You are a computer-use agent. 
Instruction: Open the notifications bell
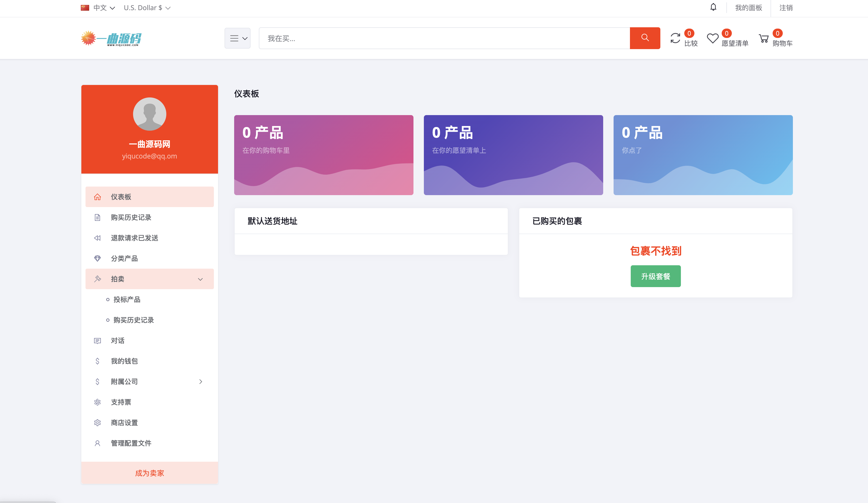click(713, 7)
